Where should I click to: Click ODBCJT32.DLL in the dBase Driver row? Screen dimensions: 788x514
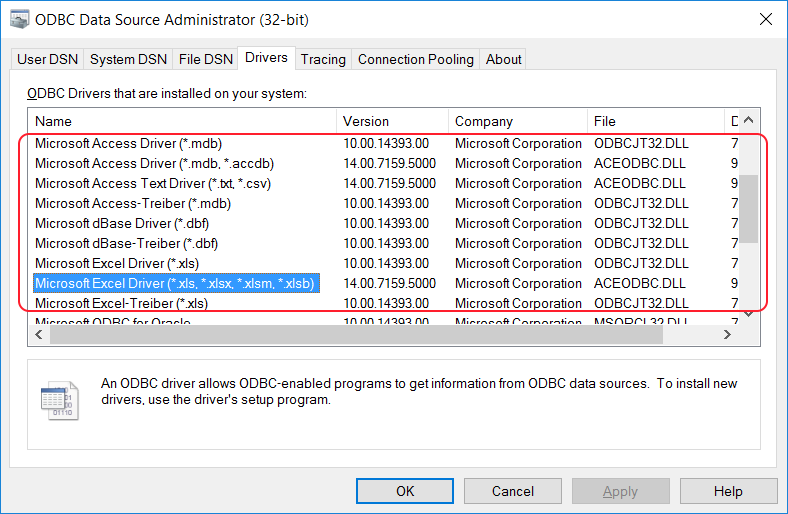click(x=641, y=224)
